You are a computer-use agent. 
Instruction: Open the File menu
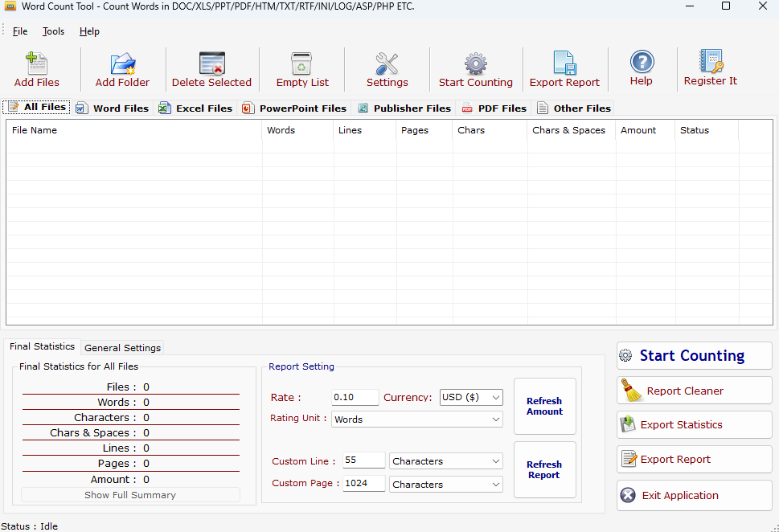(20, 31)
